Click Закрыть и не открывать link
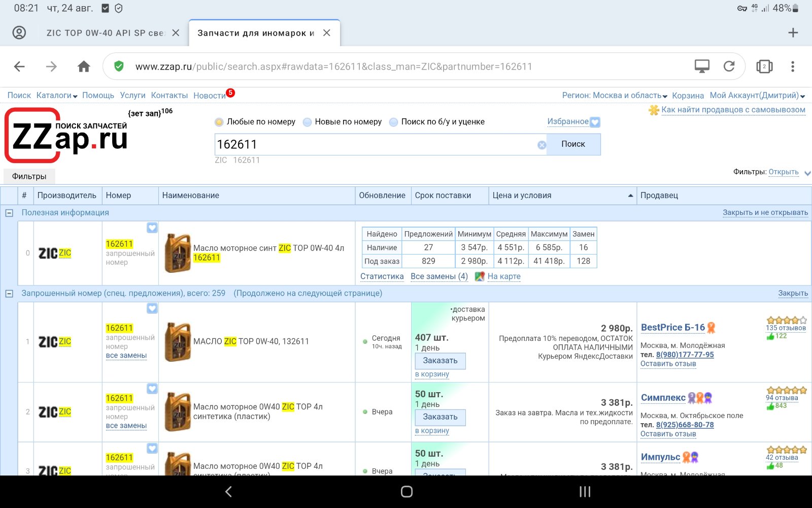The width and height of the screenshot is (812, 508). (765, 213)
